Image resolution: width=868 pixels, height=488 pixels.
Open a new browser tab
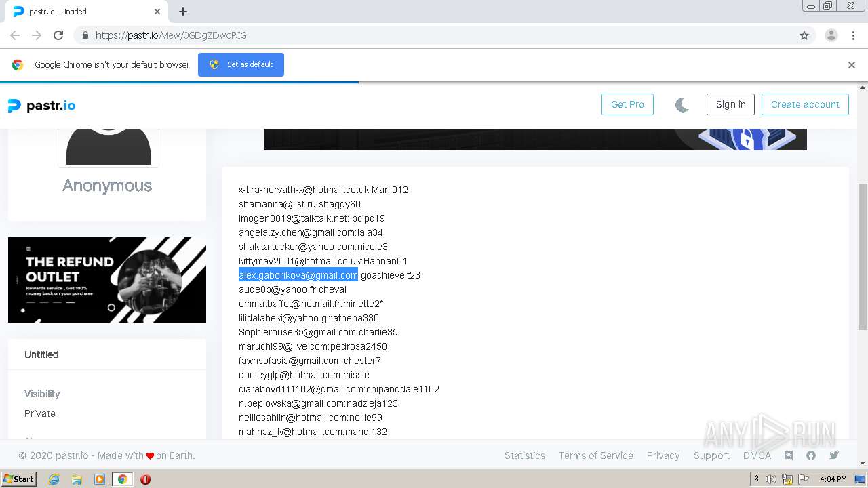183,12
